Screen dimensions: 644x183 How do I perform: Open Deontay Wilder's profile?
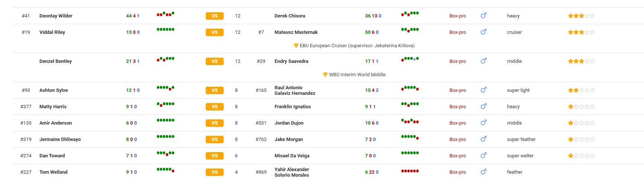click(56, 16)
